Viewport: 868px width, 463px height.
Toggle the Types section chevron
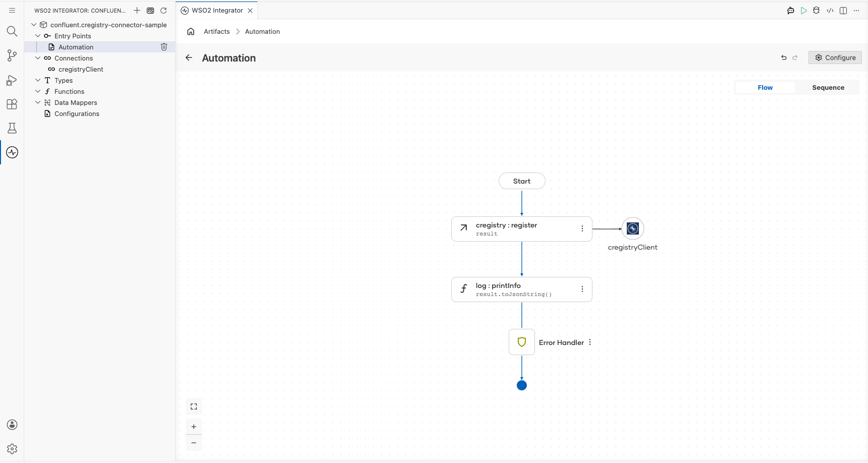38,80
